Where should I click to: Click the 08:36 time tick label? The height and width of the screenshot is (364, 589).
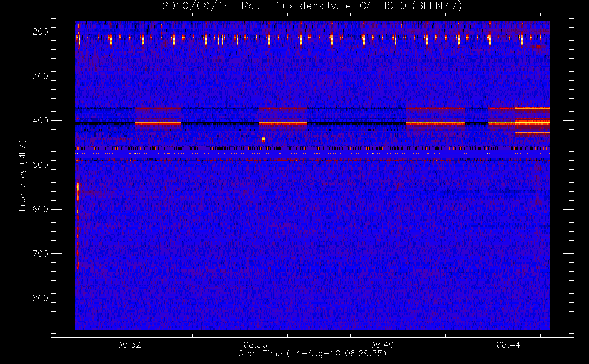coord(256,345)
